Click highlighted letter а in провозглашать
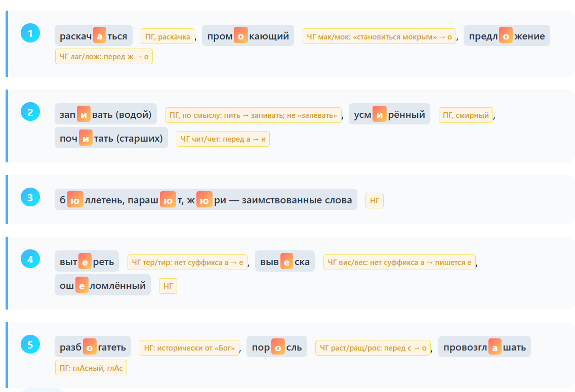 pos(495,346)
